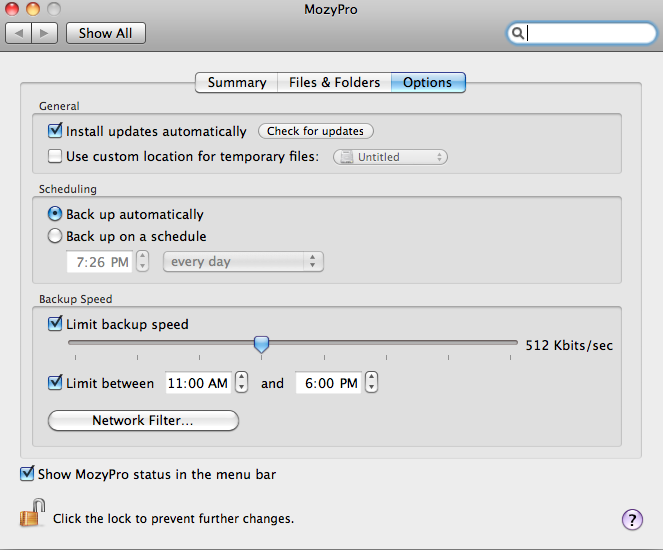The width and height of the screenshot is (663, 550).
Task: Disable Install updates automatically checkbox
Action: [55, 131]
